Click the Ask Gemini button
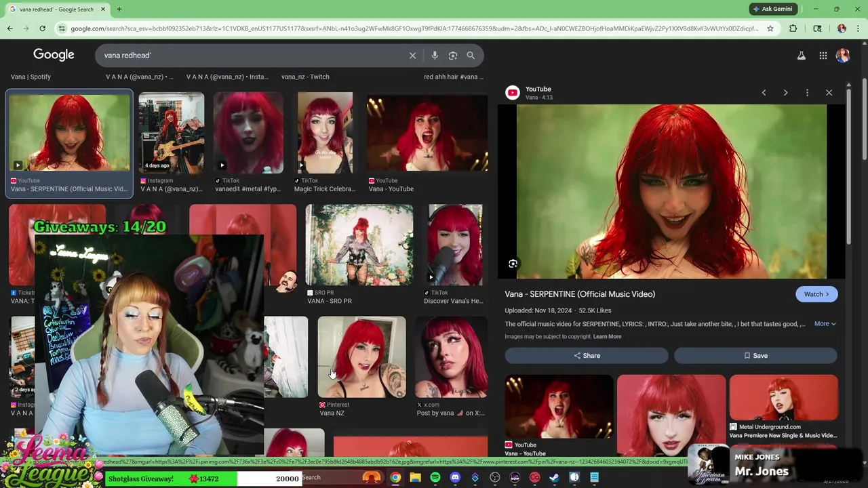This screenshot has height=488, width=868. [x=772, y=9]
